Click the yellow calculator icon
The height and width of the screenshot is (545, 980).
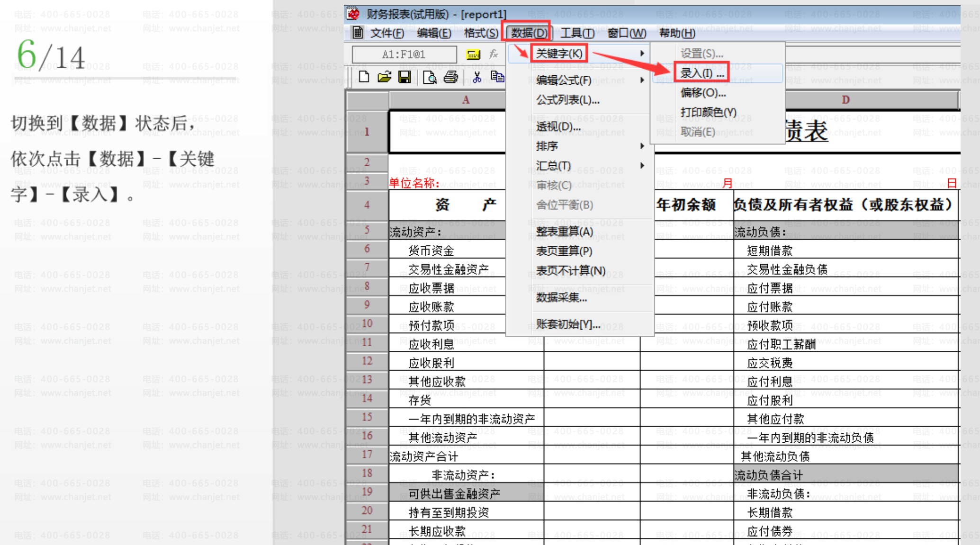[x=473, y=54]
